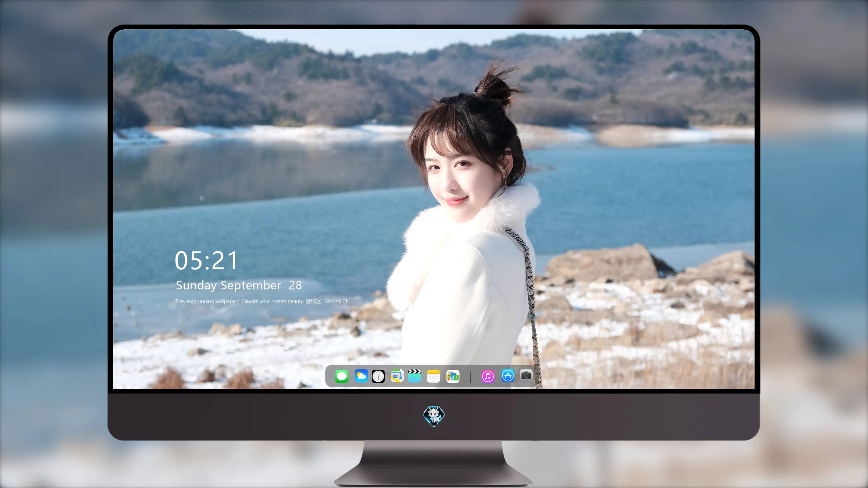868x488 pixels.
Task: Open the Messages app in the dock
Action: click(342, 376)
